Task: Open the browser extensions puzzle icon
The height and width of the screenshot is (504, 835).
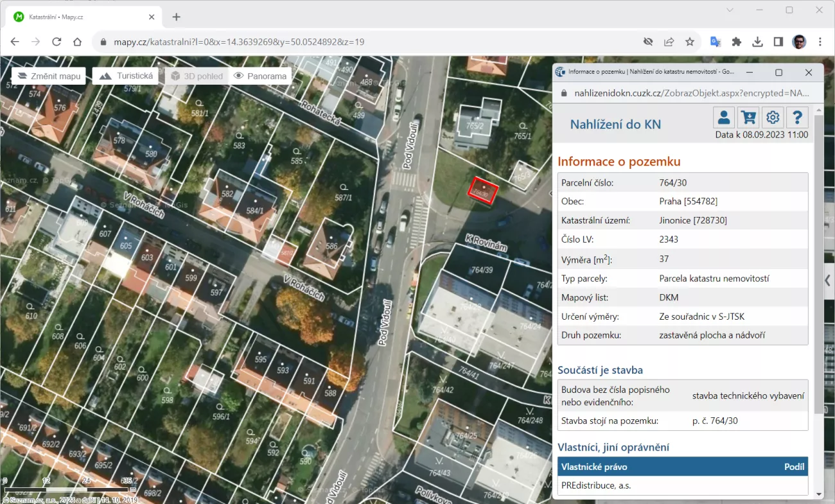Action: 737,42
